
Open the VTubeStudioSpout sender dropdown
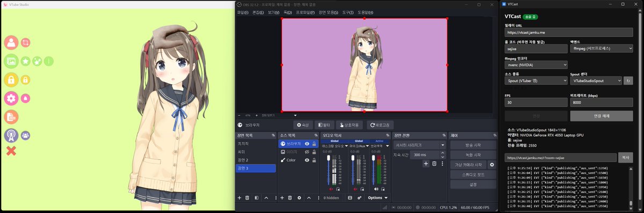[x=596, y=80]
